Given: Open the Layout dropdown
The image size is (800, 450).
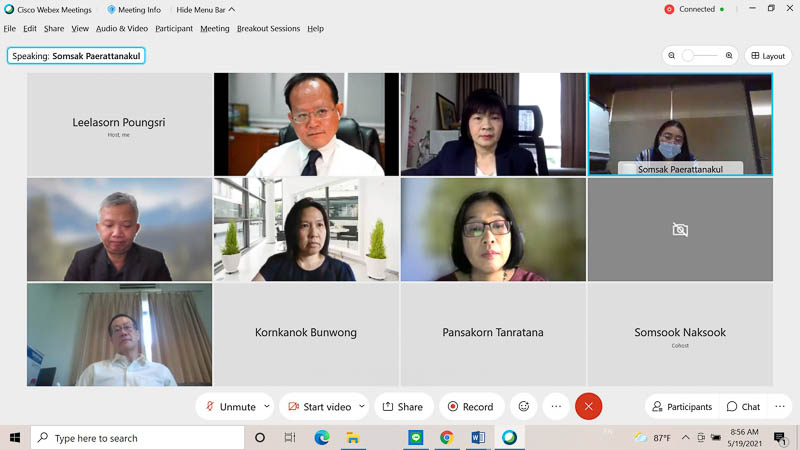Looking at the screenshot, I should [x=768, y=56].
